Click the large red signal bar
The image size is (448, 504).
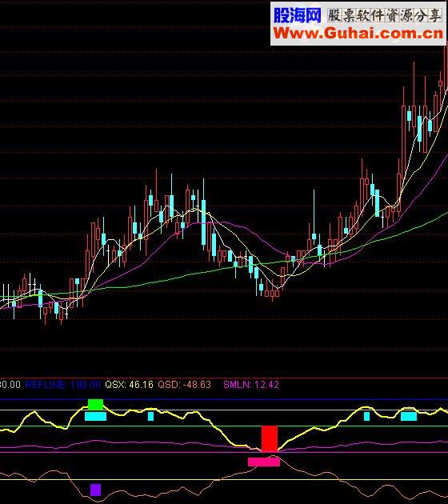click(x=270, y=438)
